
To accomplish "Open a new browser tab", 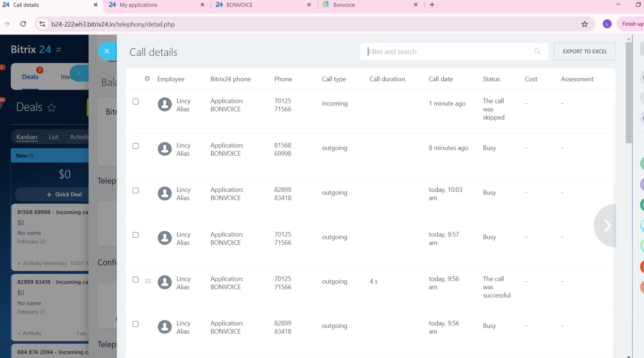I will click(432, 5).
